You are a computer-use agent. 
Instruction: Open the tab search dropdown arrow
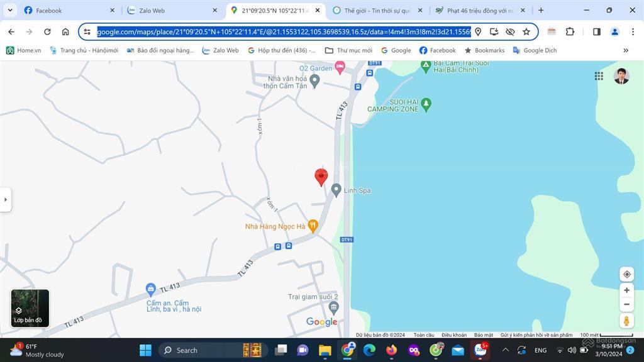10,10
